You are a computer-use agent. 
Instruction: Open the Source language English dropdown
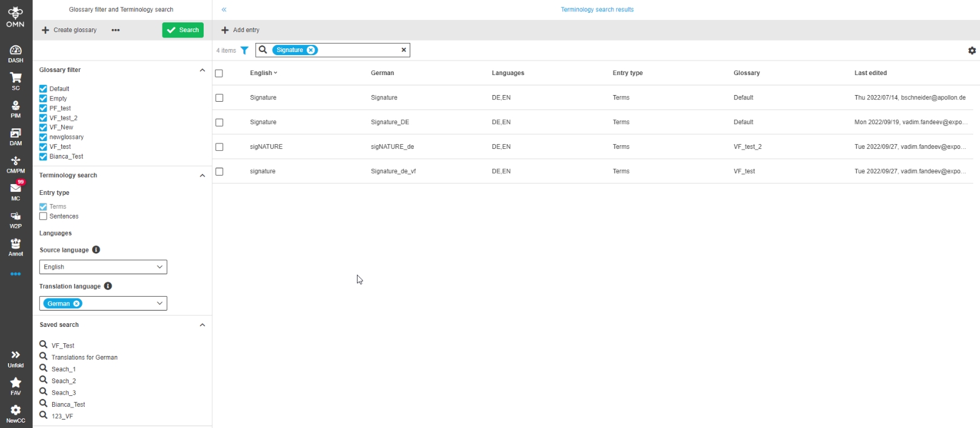(x=103, y=267)
